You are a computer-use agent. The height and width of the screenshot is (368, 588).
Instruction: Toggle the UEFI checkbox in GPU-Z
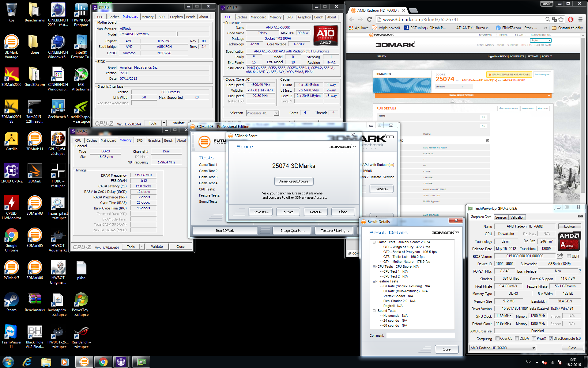click(569, 256)
